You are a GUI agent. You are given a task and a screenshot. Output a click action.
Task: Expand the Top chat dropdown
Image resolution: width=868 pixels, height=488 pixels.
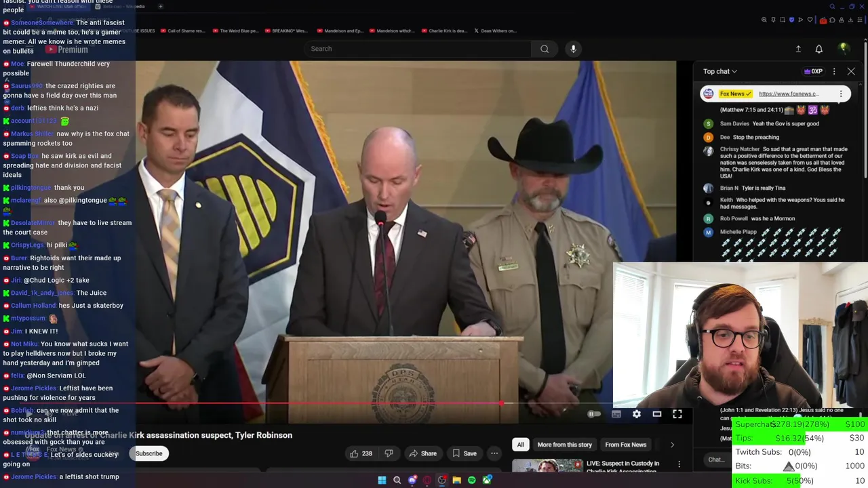click(720, 71)
